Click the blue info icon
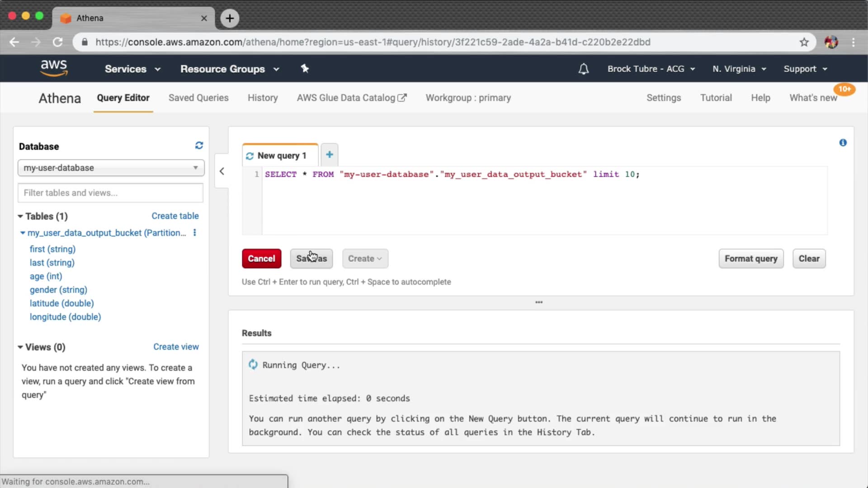 [843, 143]
